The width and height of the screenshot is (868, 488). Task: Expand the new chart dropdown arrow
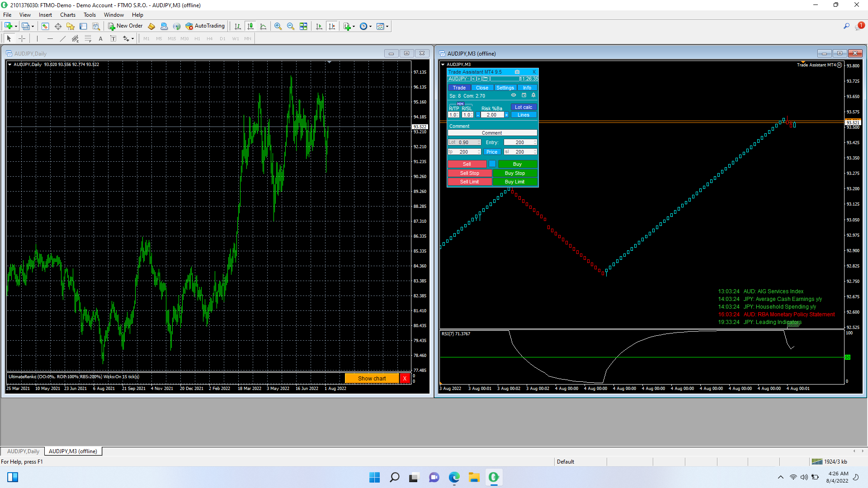[16, 26]
